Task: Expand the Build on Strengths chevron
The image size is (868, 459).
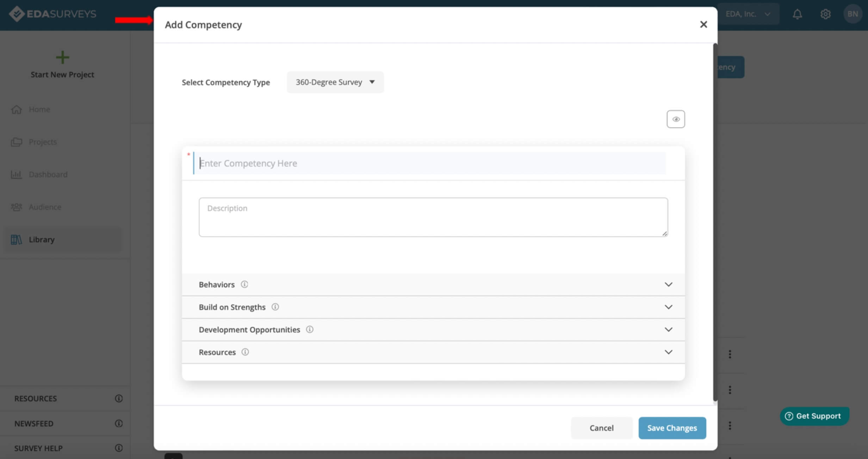Action: [x=668, y=307]
